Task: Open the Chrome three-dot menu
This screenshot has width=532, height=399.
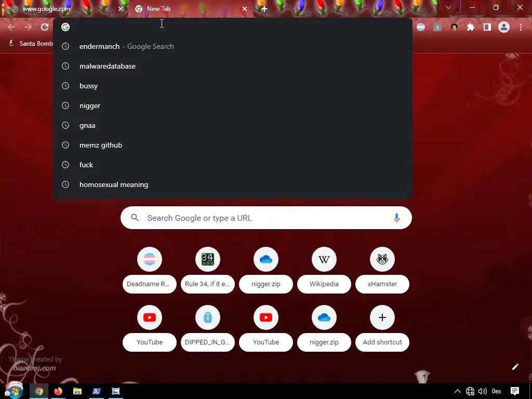Action: pyautogui.click(x=521, y=27)
